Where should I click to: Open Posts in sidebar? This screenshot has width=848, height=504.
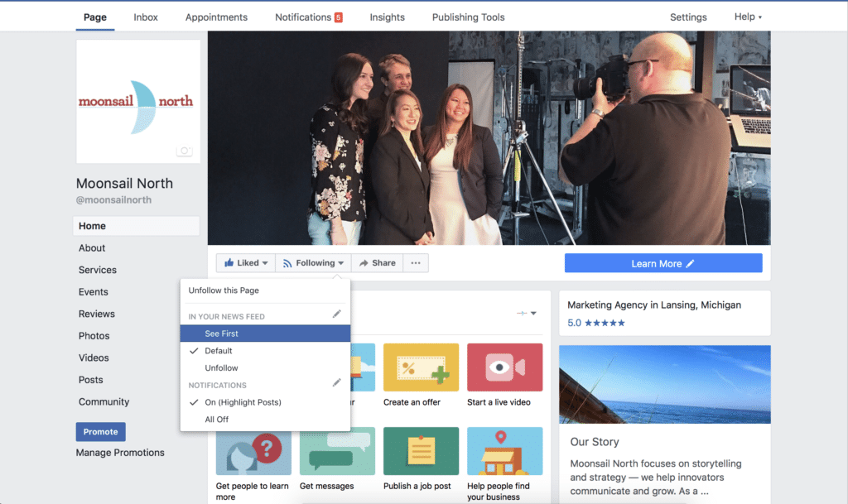pyautogui.click(x=90, y=380)
